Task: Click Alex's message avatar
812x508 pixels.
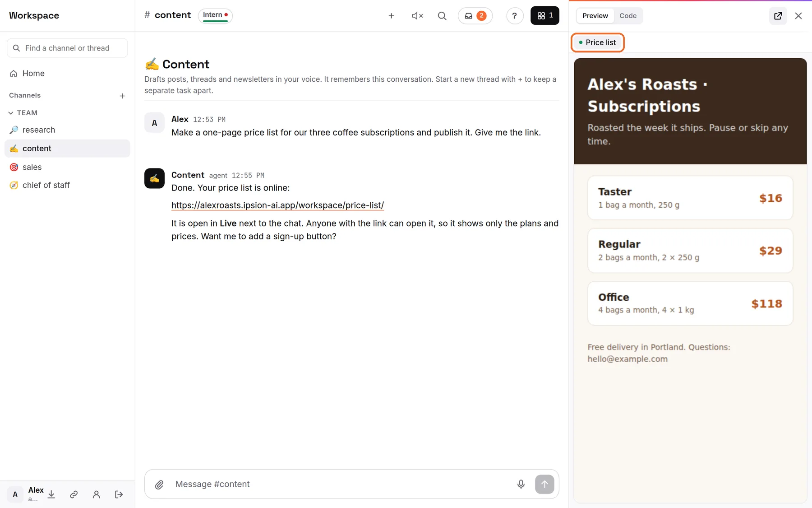Action: tap(154, 123)
